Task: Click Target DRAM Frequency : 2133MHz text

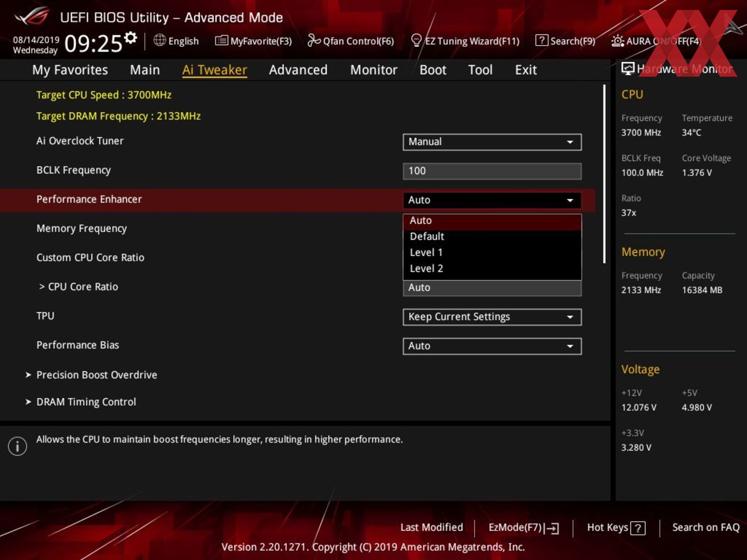Action: 119,116
